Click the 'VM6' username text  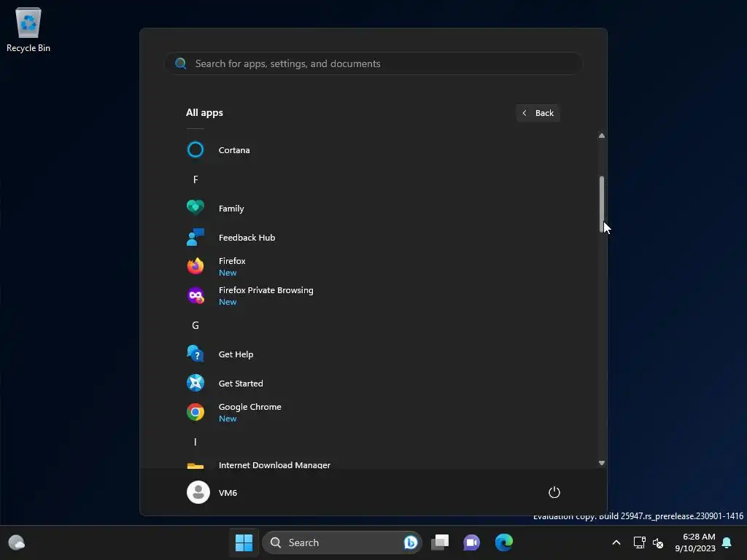228,493
